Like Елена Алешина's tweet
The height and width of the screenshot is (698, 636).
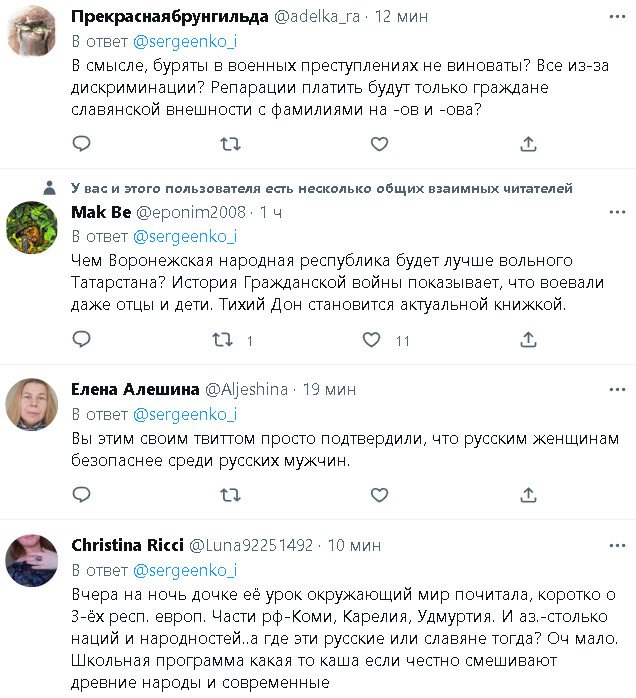coord(379,495)
